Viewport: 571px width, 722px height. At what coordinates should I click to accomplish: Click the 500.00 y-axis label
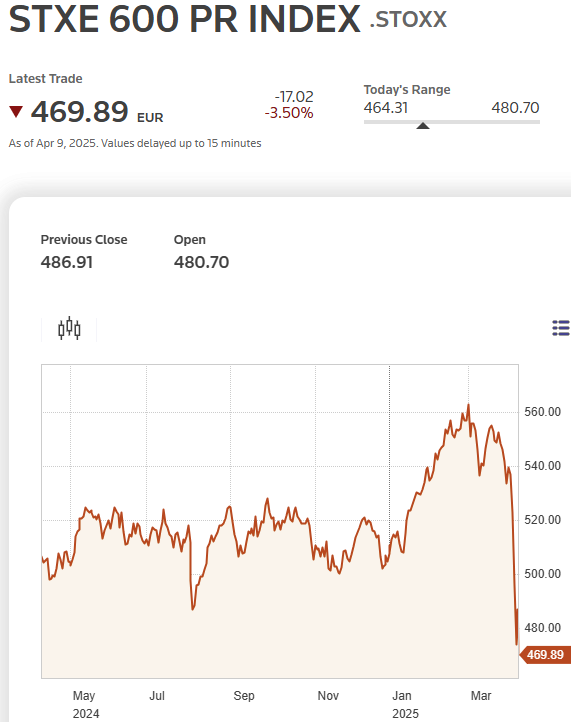(x=542, y=574)
